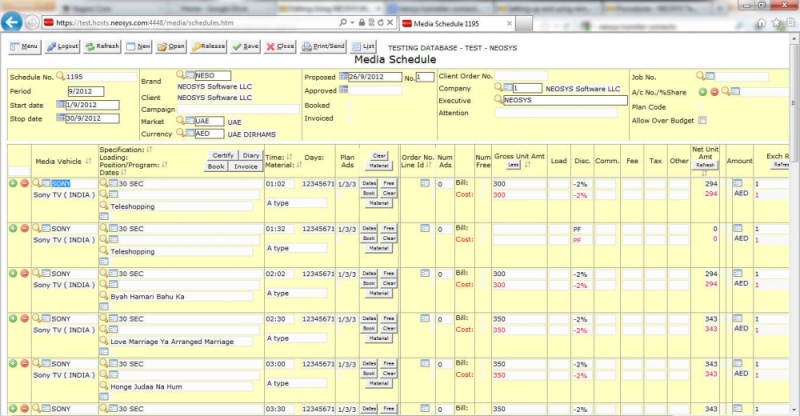Click the Invoice header button

246,166
